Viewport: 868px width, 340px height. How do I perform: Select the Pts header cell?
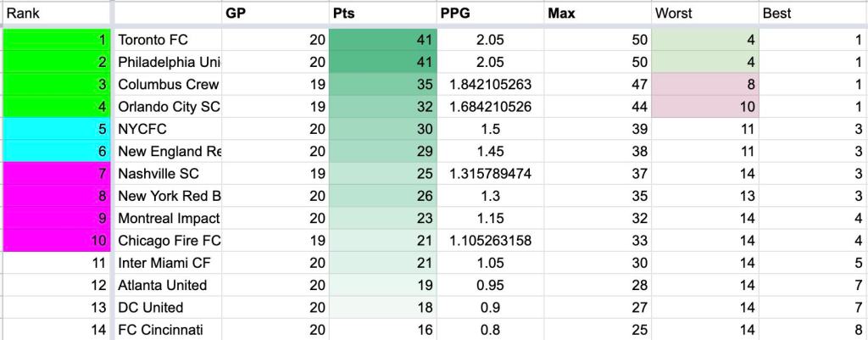coord(381,14)
